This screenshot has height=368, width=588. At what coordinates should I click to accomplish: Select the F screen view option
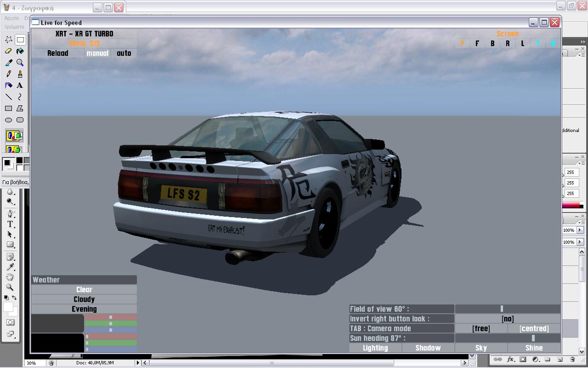477,43
